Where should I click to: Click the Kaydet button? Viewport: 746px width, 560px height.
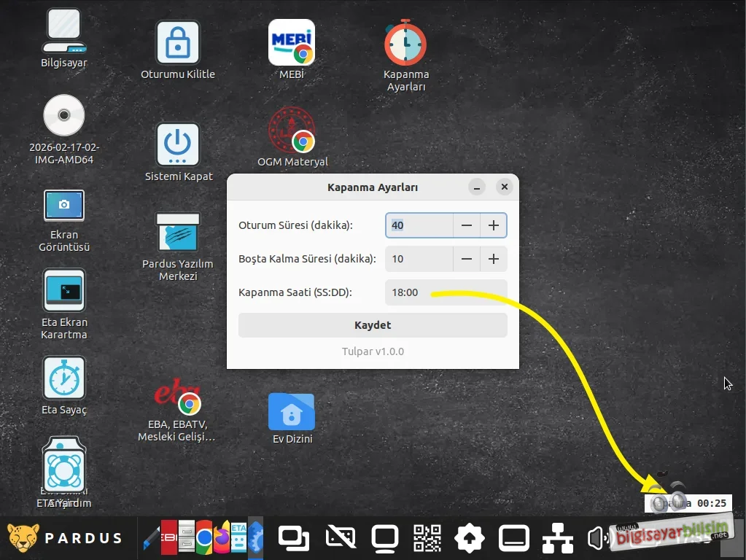click(x=373, y=325)
